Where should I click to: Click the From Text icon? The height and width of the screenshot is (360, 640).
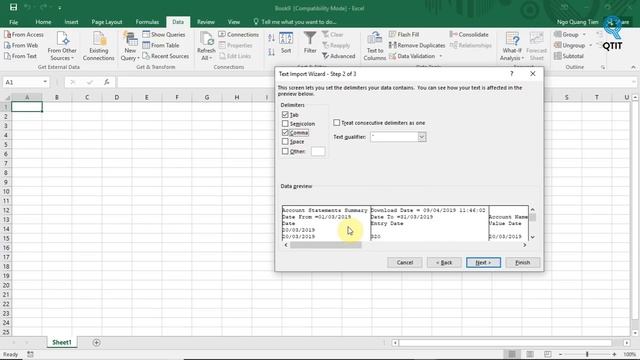click(7, 56)
